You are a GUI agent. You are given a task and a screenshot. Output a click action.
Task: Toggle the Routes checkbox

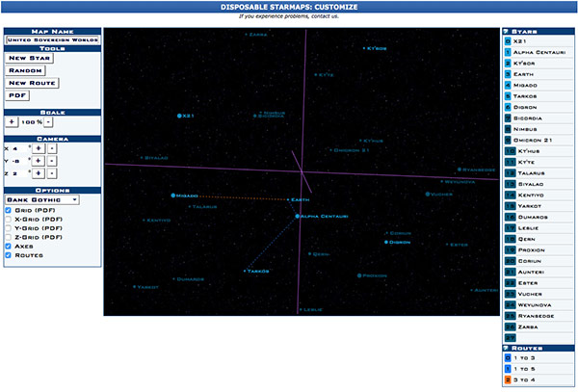pos(8,255)
